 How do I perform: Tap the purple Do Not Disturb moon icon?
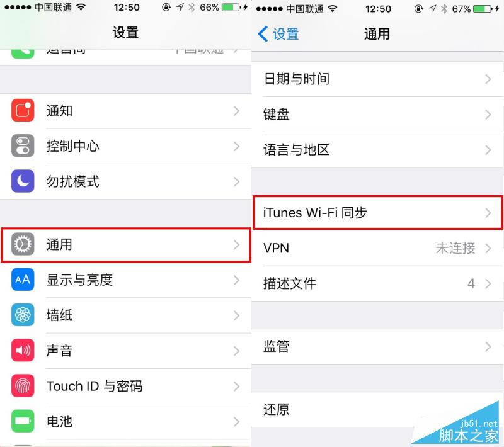tap(23, 181)
